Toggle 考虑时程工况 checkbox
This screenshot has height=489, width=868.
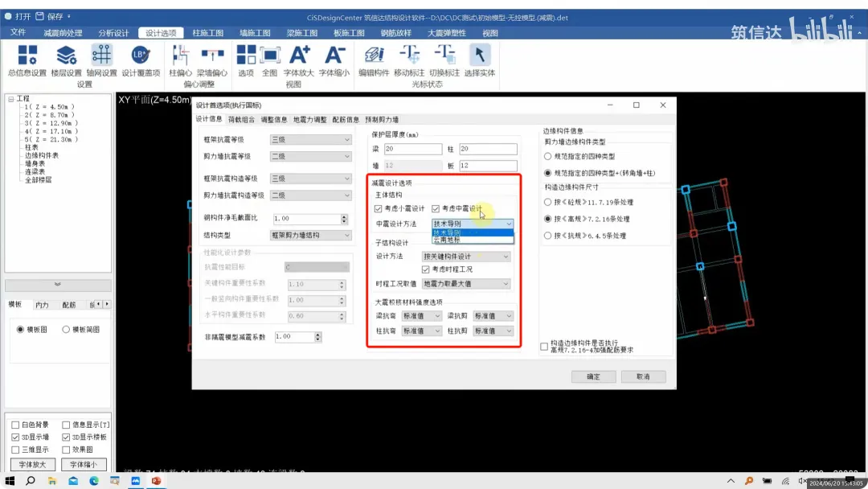426,269
